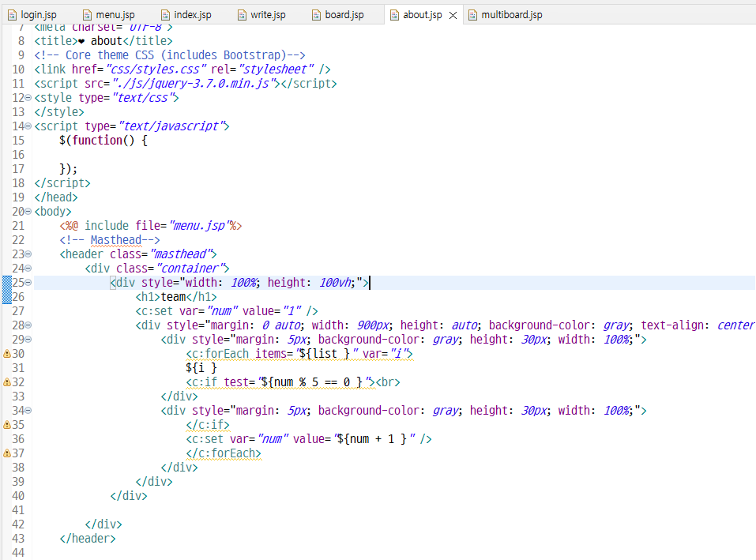Close the about.jsp tab
This screenshot has height=560, width=756.
pos(453,16)
